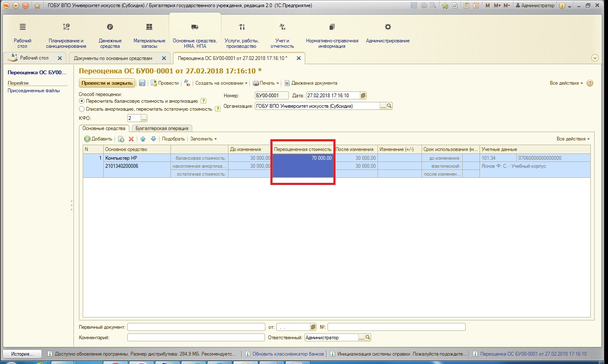Open Учет и отчетность section
This screenshot has height=364, width=608.
coord(282,36)
